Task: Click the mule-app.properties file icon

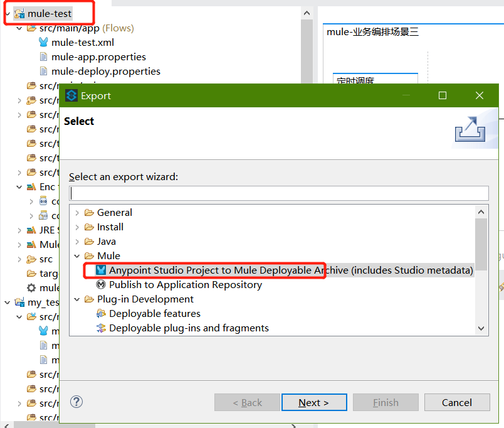Action: 43,57
